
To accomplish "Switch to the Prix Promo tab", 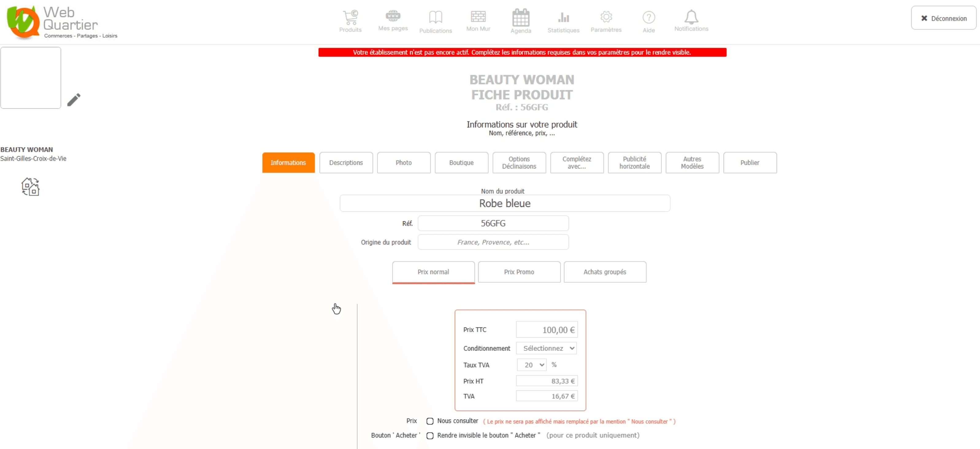I will tap(519, 272).
